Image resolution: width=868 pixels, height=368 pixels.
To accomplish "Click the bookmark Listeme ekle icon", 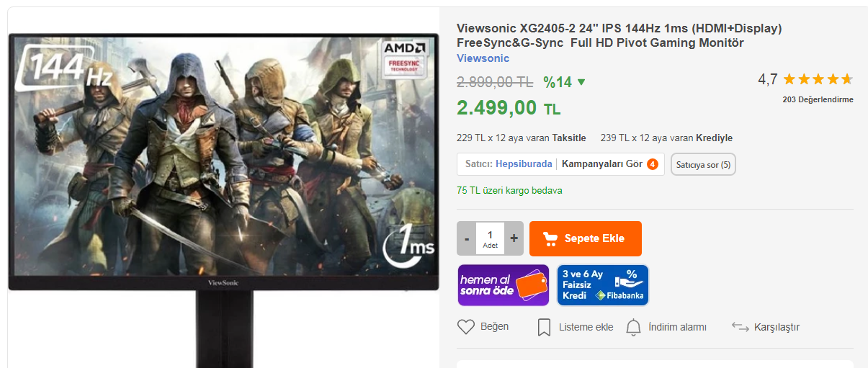I will point(545,328).
